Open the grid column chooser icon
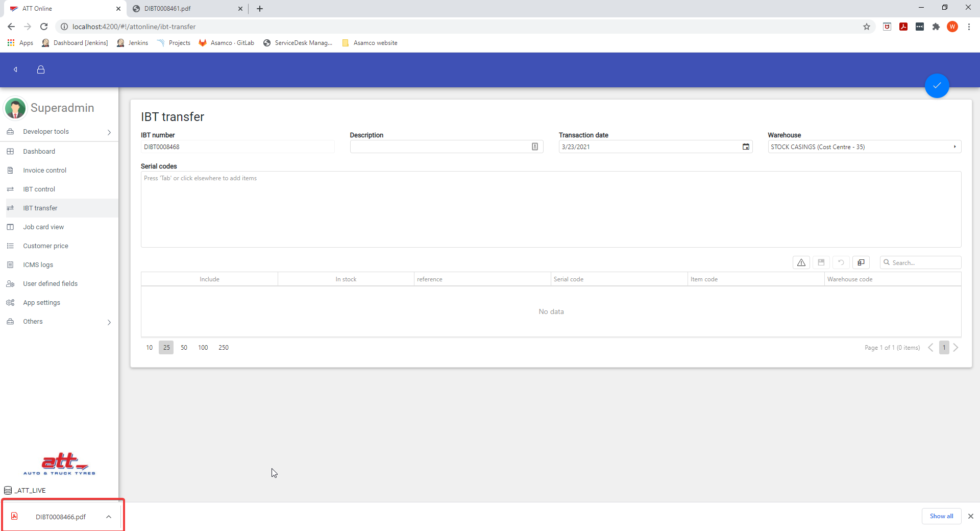The image size is (980, 531). point(861,262)
